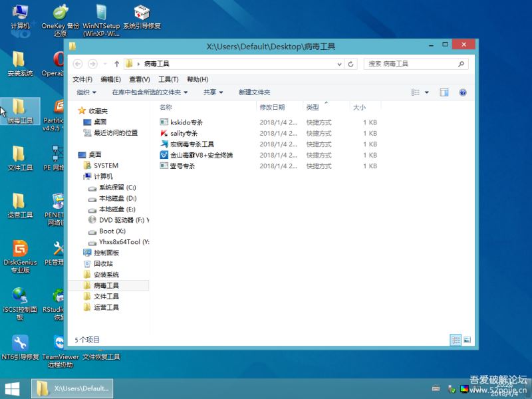Viewport: 532px width, 399px height.
Task: Select 计算机 in navigation tree
Action: coord(98,176)
